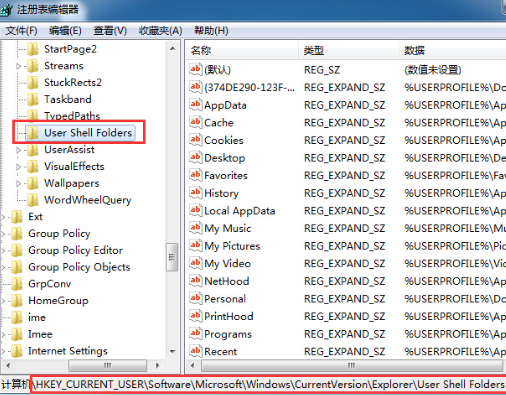Click the WordWheelQuery folder icon
The height and width of the screenshot is (395, 506).
[33, 200]
